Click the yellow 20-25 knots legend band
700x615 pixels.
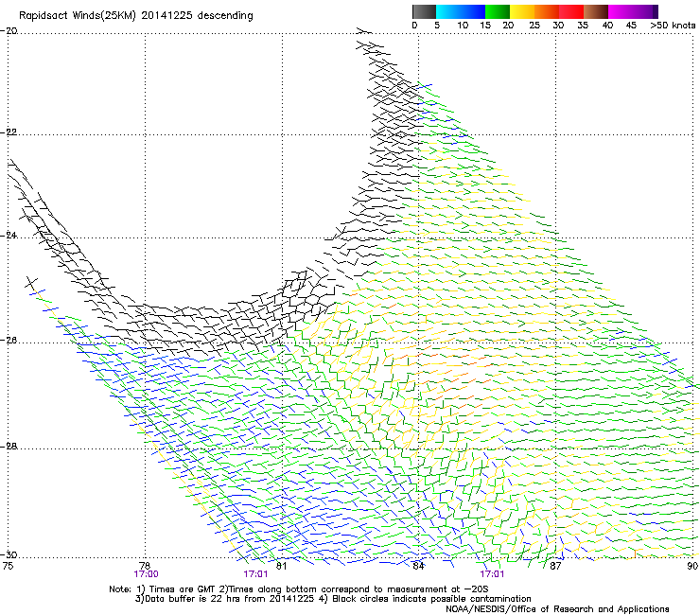tap(522, 11)
